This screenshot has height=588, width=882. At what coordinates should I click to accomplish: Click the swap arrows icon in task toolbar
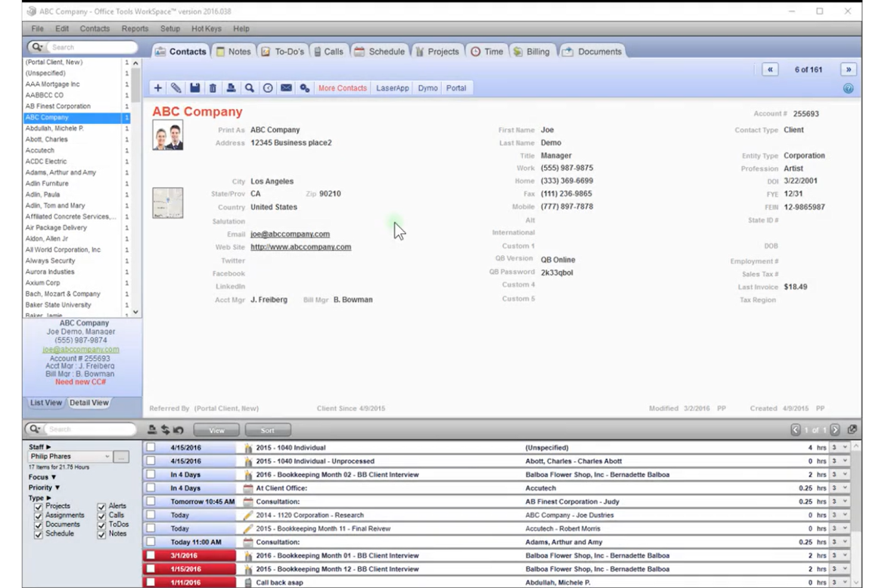tap(165, 430)
